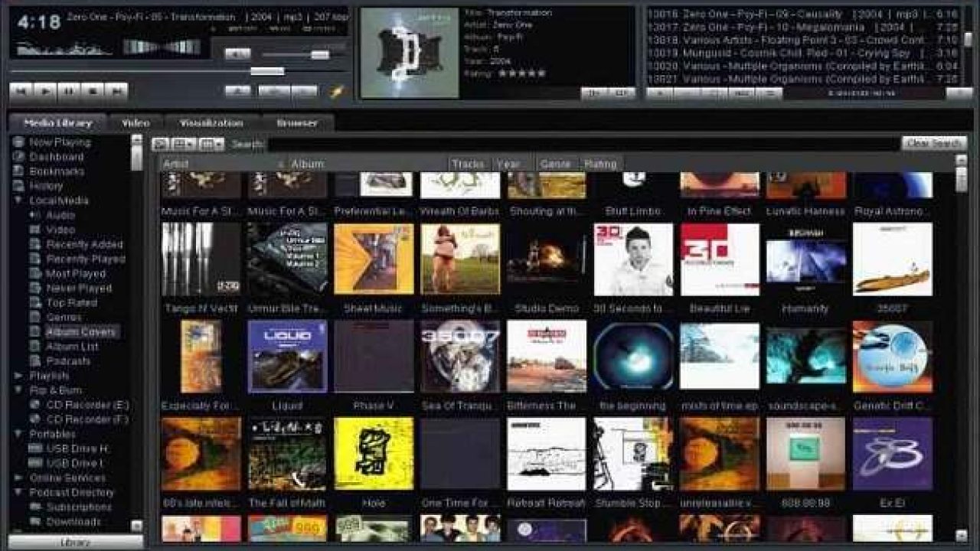This screenshot has width=980, height=551.
Task: Click the eject/open file button
Action: pos(237,90)
